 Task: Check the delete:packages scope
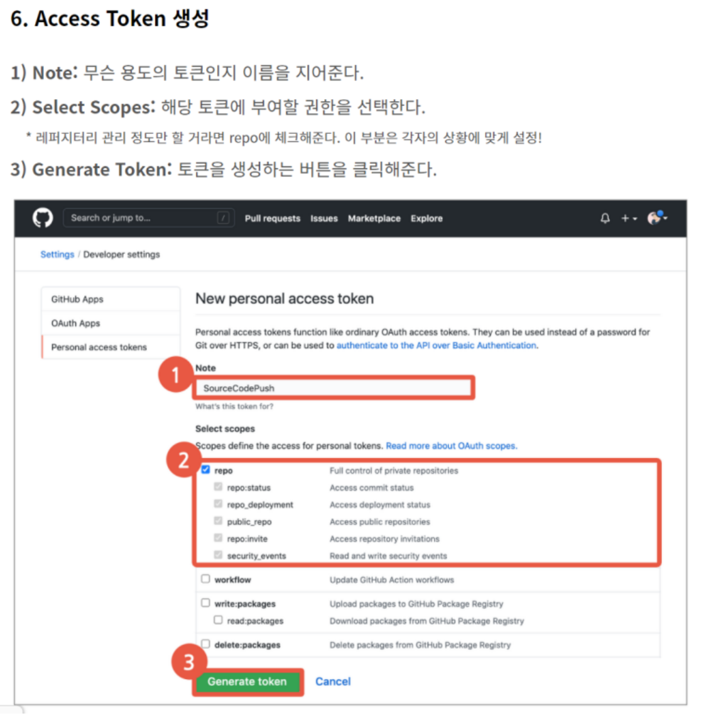[x=205, y=644]
